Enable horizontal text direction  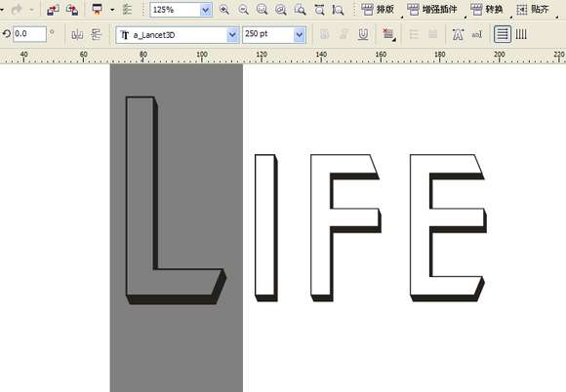(503, 34)
